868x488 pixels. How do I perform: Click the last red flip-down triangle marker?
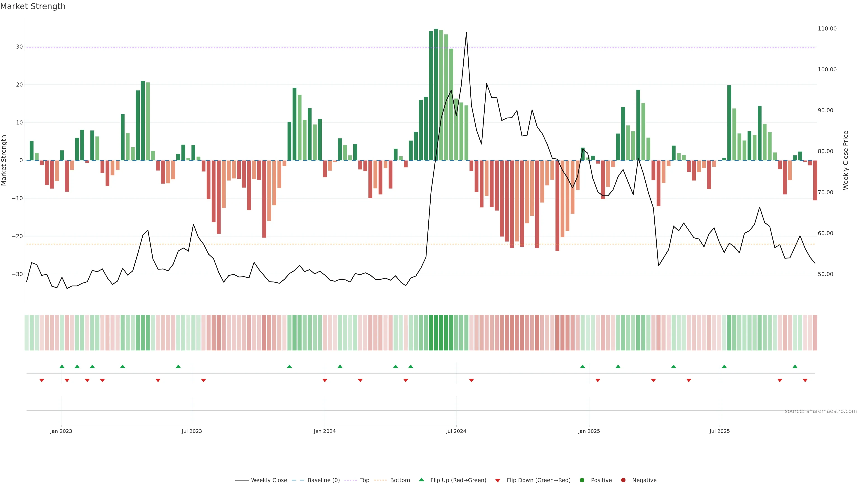805,380
